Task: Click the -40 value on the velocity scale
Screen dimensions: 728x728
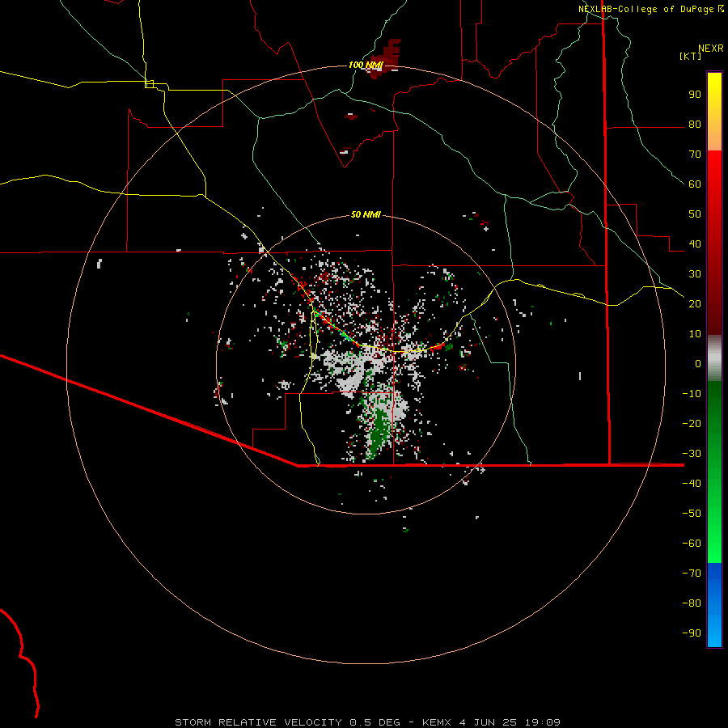Action: pos(692,484)
